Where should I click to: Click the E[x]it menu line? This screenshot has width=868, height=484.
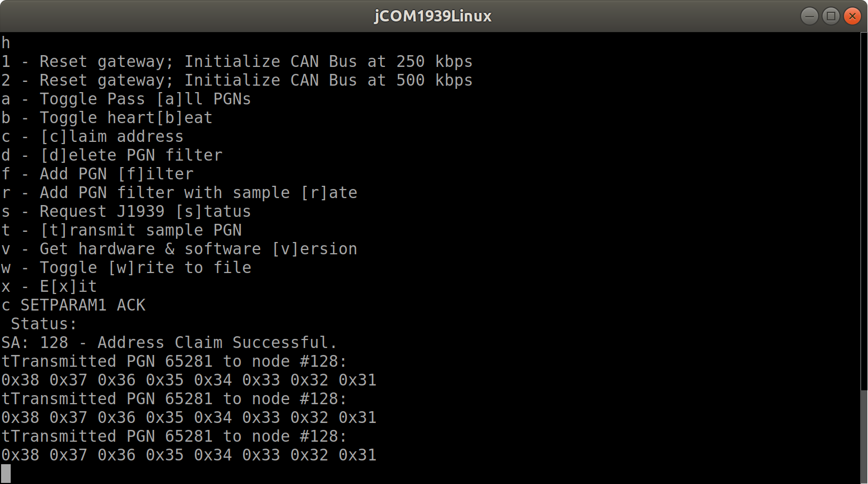coord(49,286)
